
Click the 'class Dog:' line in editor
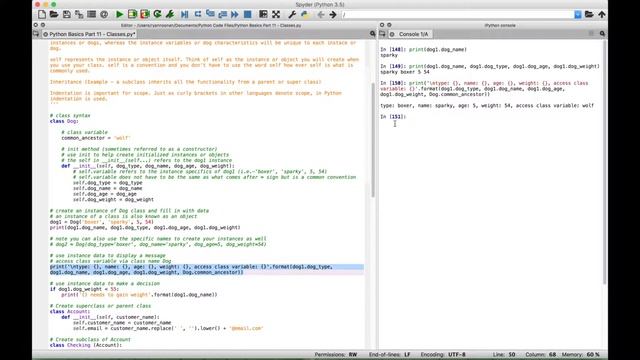tap(64, 121)
